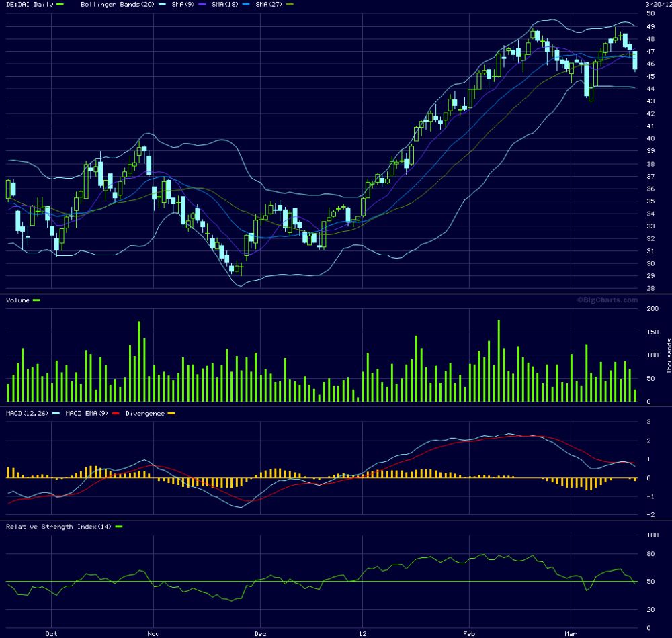Click the 12 year label on time axis

(363, 633)
